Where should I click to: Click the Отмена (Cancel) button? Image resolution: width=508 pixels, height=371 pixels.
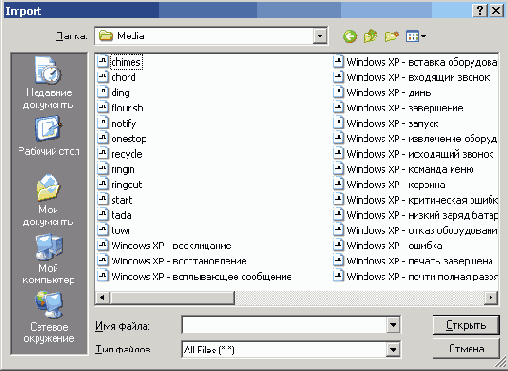[x=466, y=349]
